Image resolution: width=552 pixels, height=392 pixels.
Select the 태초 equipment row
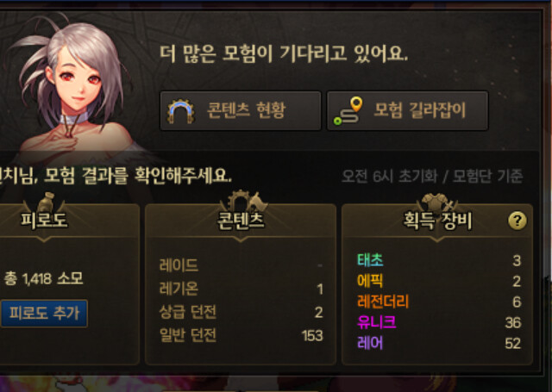pos(439,260)
